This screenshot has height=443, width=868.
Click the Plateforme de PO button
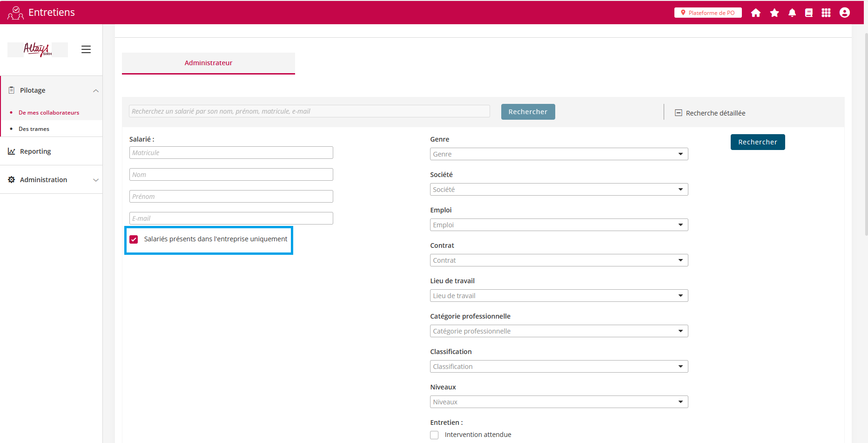pos(707,13)
